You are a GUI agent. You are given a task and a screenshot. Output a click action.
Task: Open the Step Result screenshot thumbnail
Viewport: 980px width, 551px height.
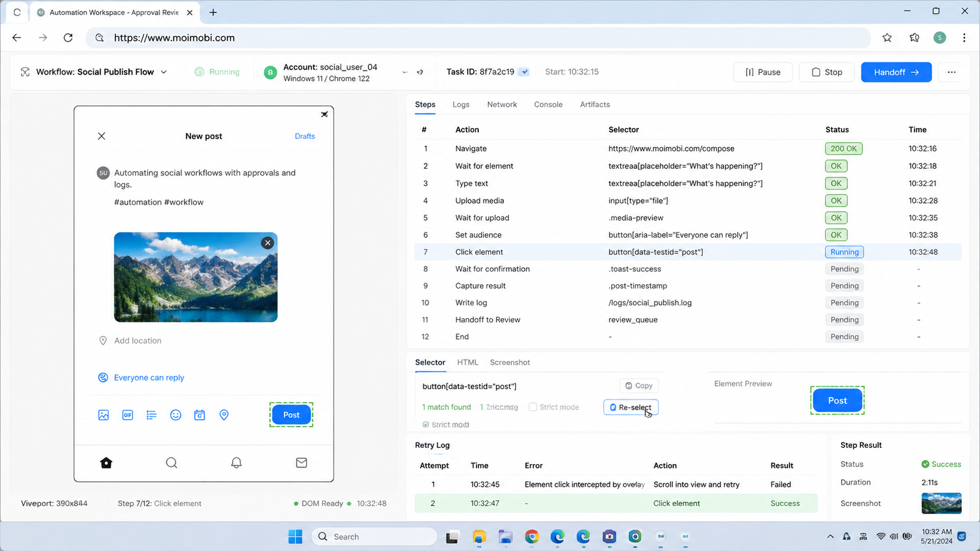[941, 504]
